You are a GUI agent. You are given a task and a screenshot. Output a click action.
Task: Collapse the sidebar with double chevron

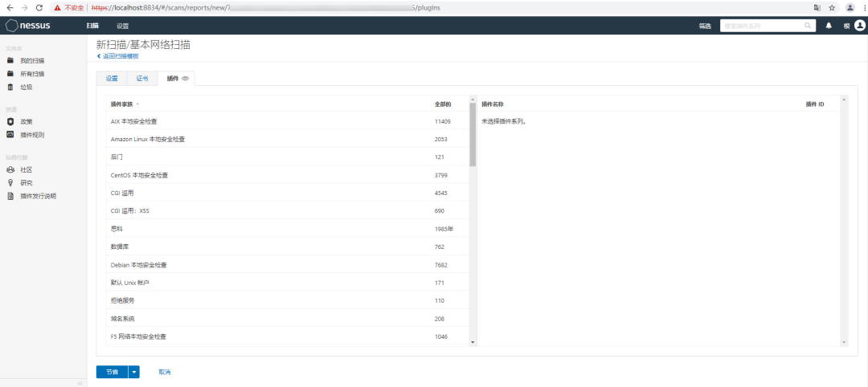[80, 383]
